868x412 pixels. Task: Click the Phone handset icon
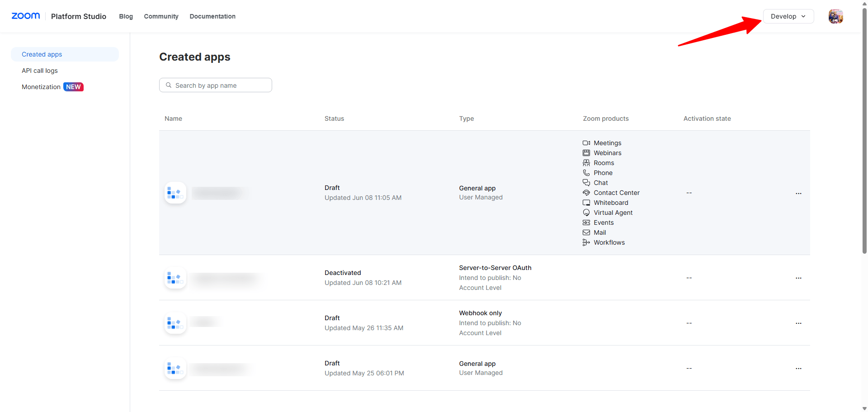pyautogui.click(x=586, y=173)
